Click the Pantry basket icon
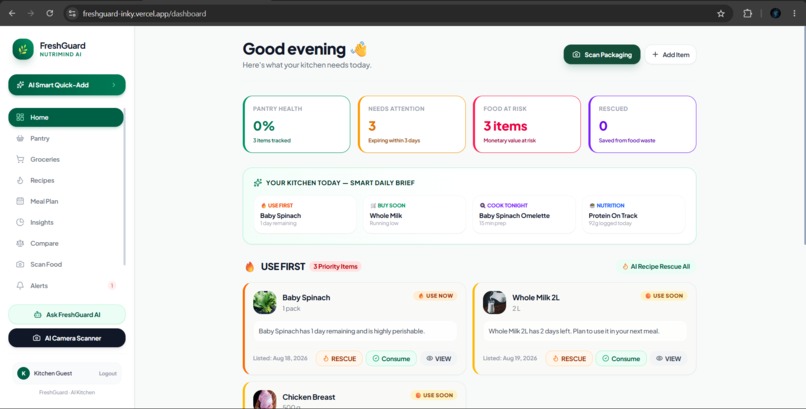The image size is (806, 409). click(20, 138)
